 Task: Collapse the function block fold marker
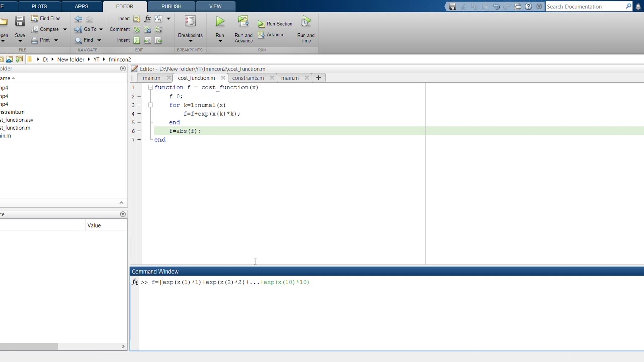coord(150,87)
